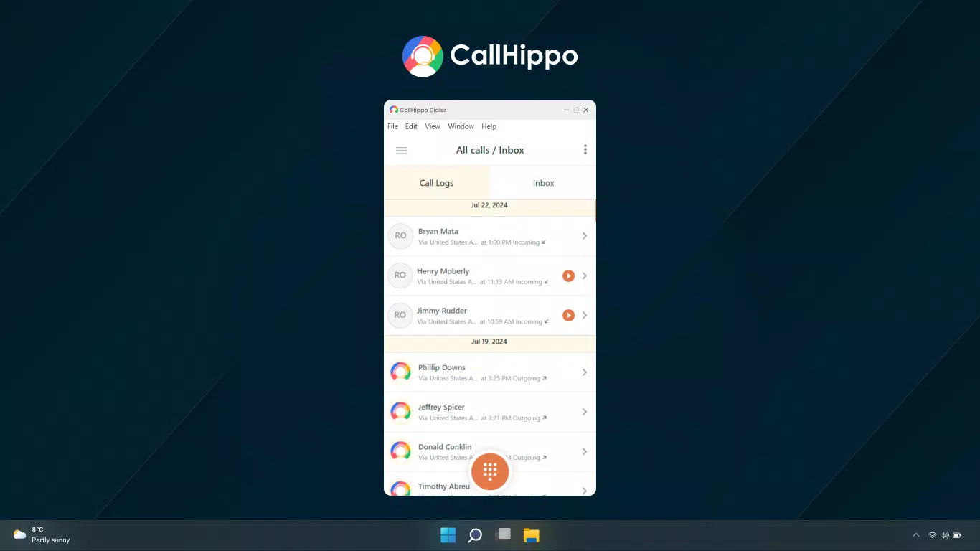Close the CallHippo Dialer window
Viewport: 980px width, 551px height.
coord(586,110)
